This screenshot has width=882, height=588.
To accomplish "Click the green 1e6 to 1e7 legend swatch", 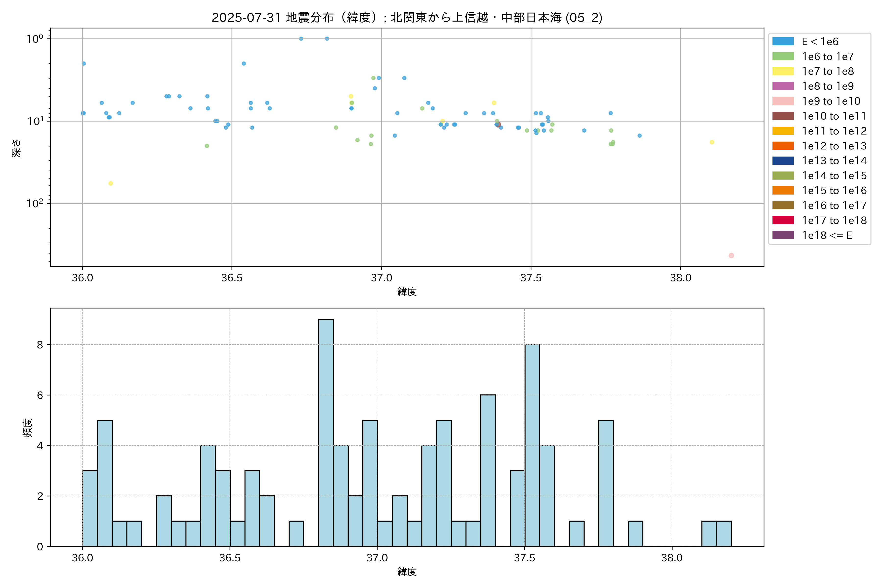I will pyautogui.click(x=783, y=57).
